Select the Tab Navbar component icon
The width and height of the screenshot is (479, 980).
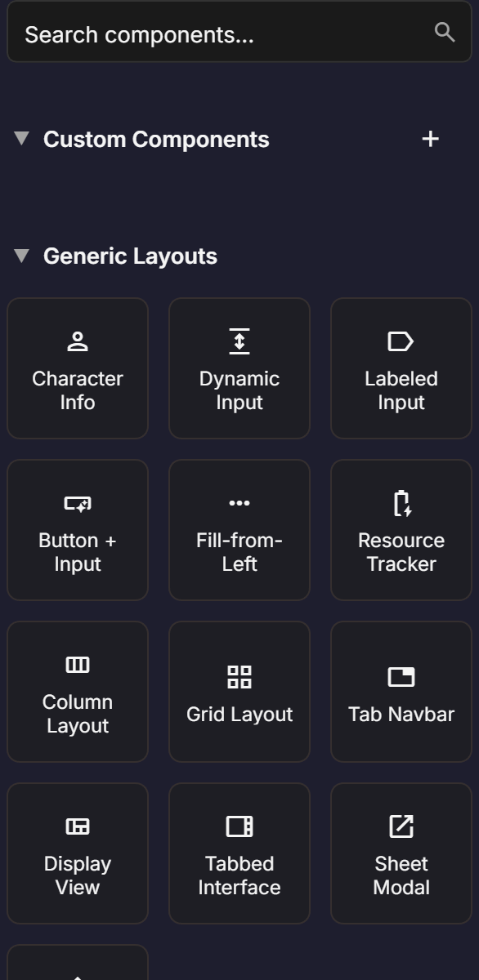(401, 677)
